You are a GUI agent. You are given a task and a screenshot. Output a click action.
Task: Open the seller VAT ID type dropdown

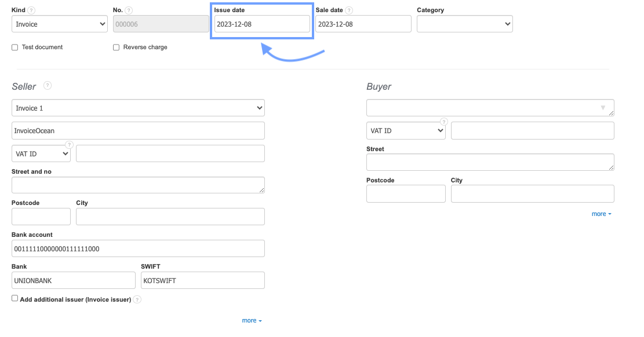[x=41, y=153]
